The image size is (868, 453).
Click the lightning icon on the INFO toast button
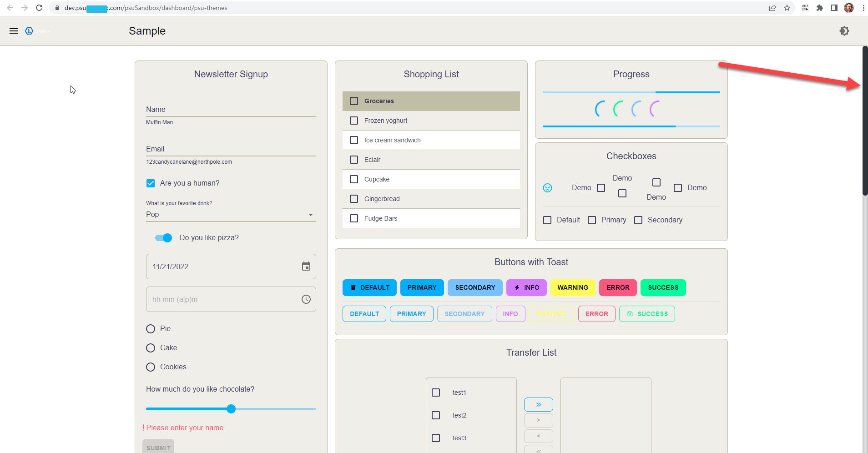pyautogui.click(x=516, y=287)
